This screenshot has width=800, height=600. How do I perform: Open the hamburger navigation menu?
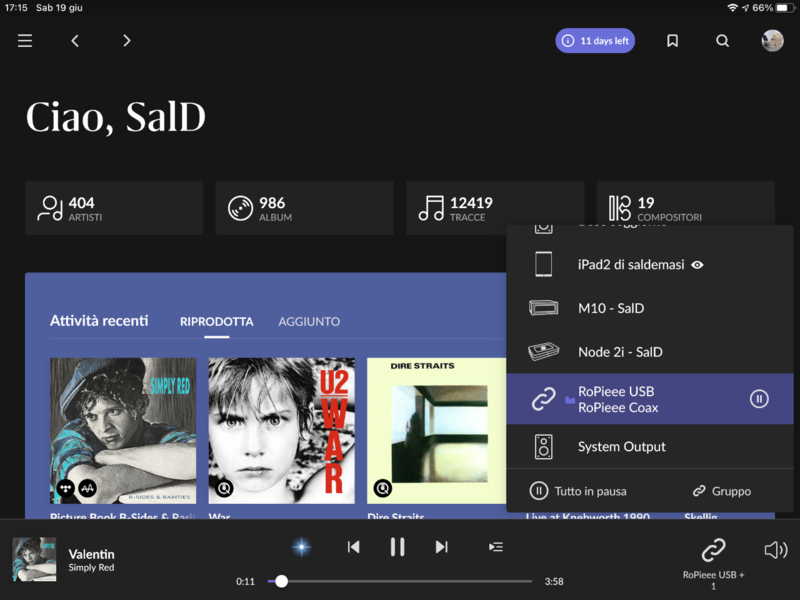tap(25, 41)
